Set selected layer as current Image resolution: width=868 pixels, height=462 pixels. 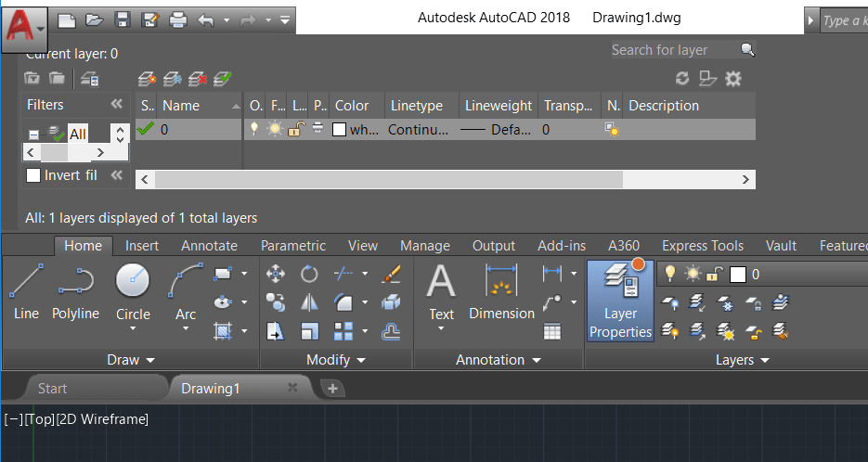pos(223,79)
